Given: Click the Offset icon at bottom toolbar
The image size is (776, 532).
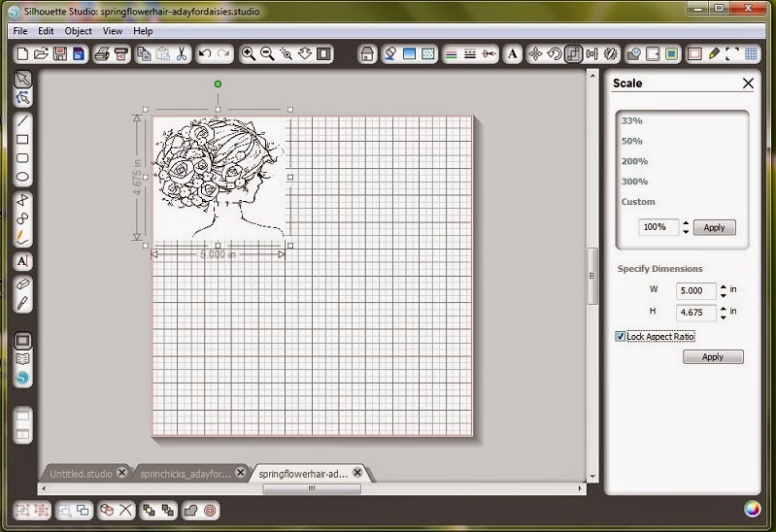Looking at the screenshot, I should [x=210, y=510].
